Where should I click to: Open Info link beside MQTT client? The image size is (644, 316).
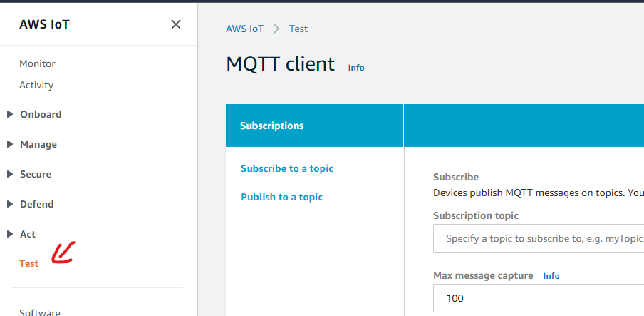(x=356, y=68)
